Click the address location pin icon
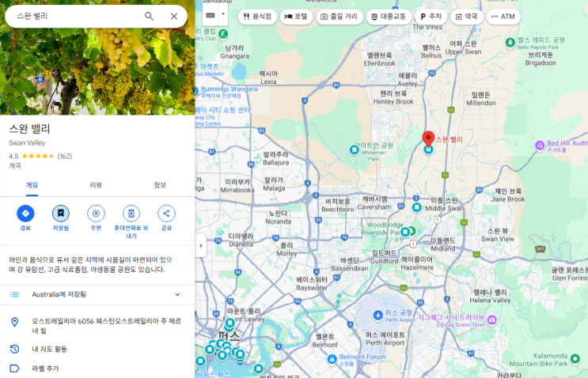The image size is (588, 378). pos(14,322)
